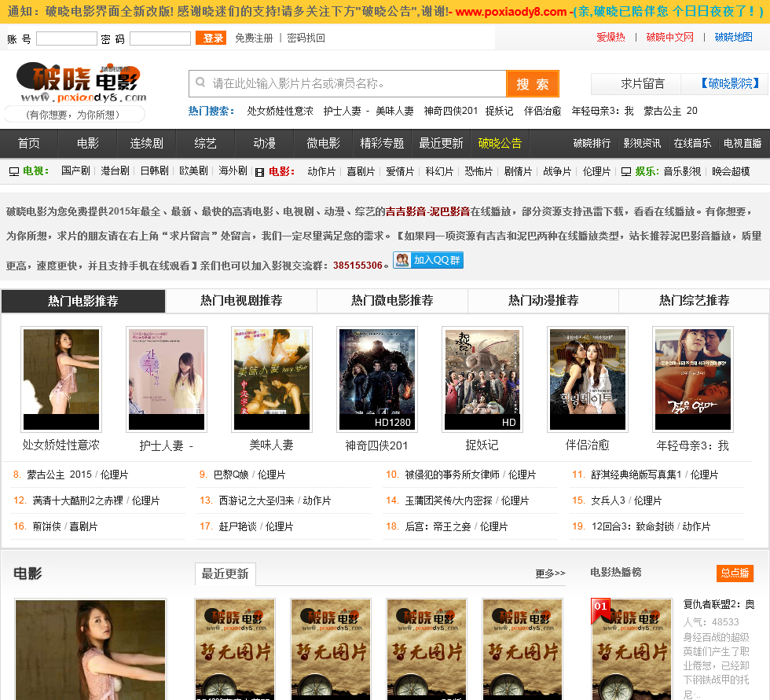The image size is (770, 700).
Task: Select 恐怖片 sub-category
Action: point(478,171)
